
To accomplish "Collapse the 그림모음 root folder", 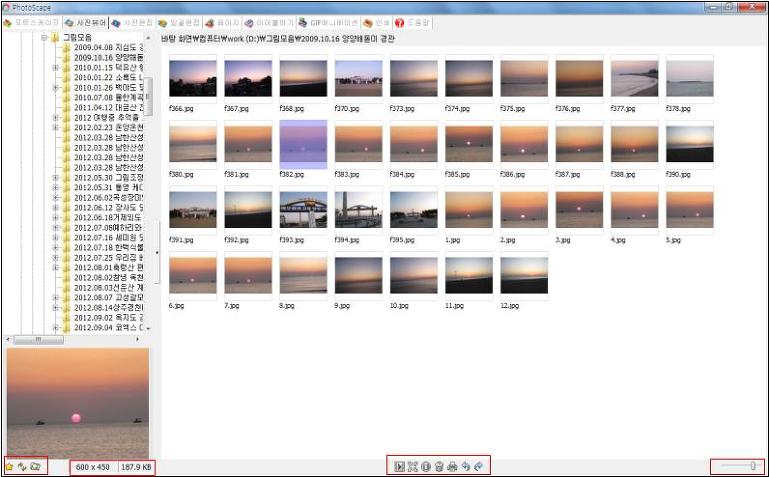I will click(x=45, y=37).
